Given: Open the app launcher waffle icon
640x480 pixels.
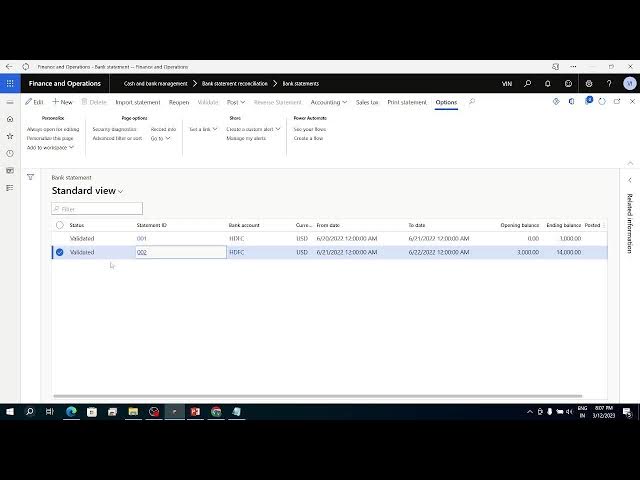Looking at the screenshot, I should click(x=10, y=84).
